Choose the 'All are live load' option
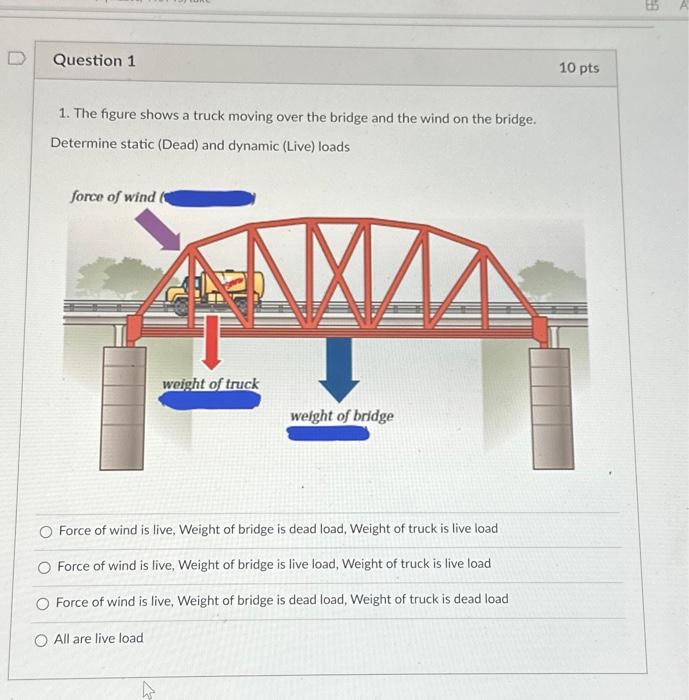Screen dimensions: 689x700 pyautogui.click(x=41, y=641)
